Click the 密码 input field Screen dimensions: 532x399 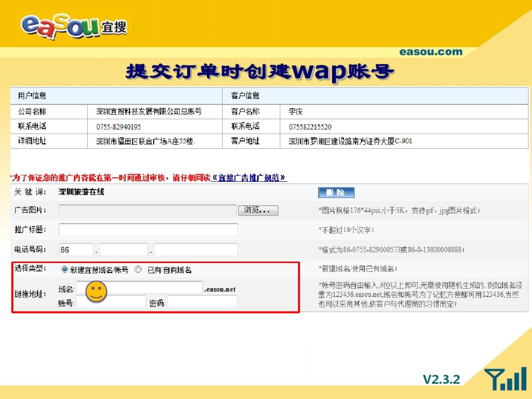coord(202,302)
